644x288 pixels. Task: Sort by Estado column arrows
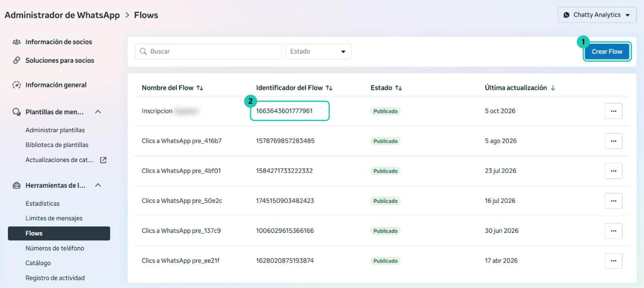tap(398, 88)
